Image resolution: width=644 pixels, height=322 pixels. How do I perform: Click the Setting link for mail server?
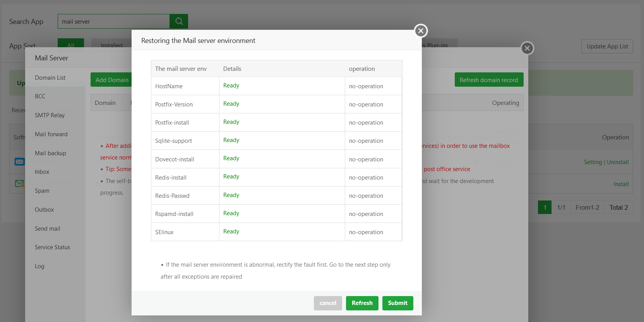point(593,162)
